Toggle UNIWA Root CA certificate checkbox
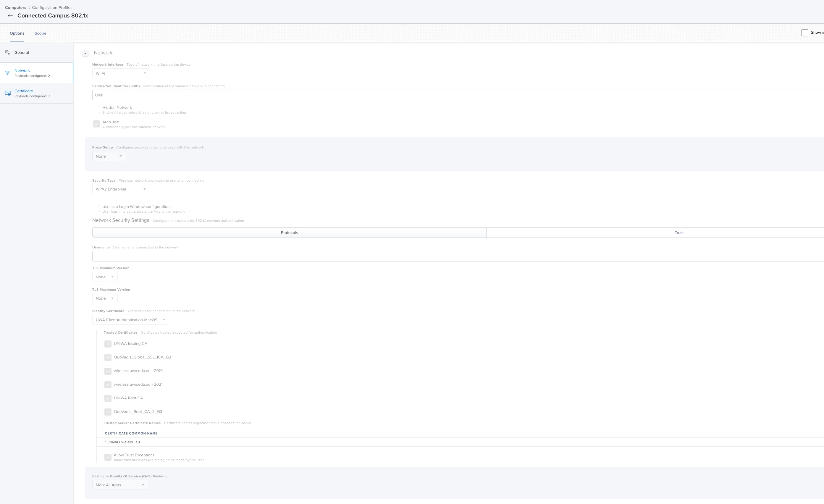Image resolution: width=824 pixels, height=504 pixels. tap(108, 399)
